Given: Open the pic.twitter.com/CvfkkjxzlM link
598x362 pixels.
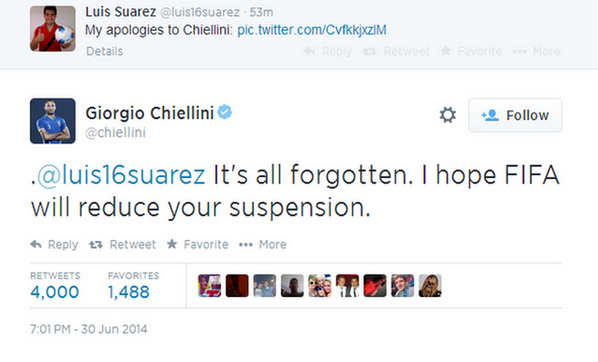Looking at the screenshot, I should [312, 30].
